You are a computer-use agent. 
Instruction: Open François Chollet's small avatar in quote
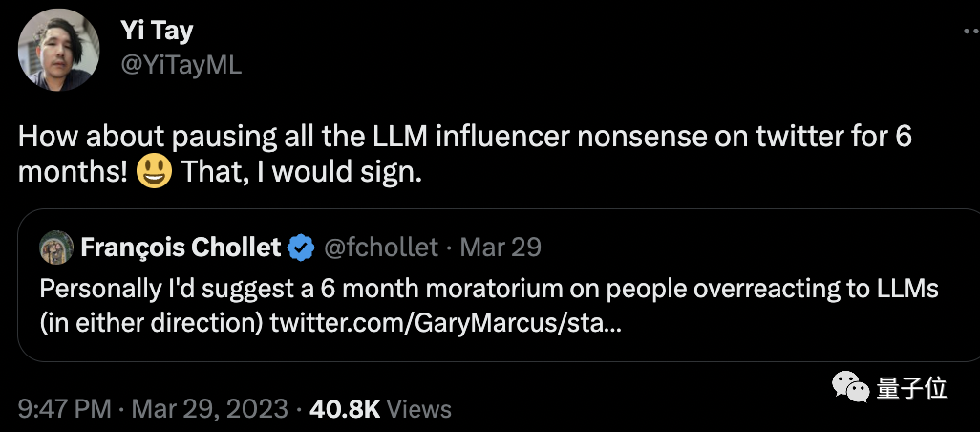54,248
